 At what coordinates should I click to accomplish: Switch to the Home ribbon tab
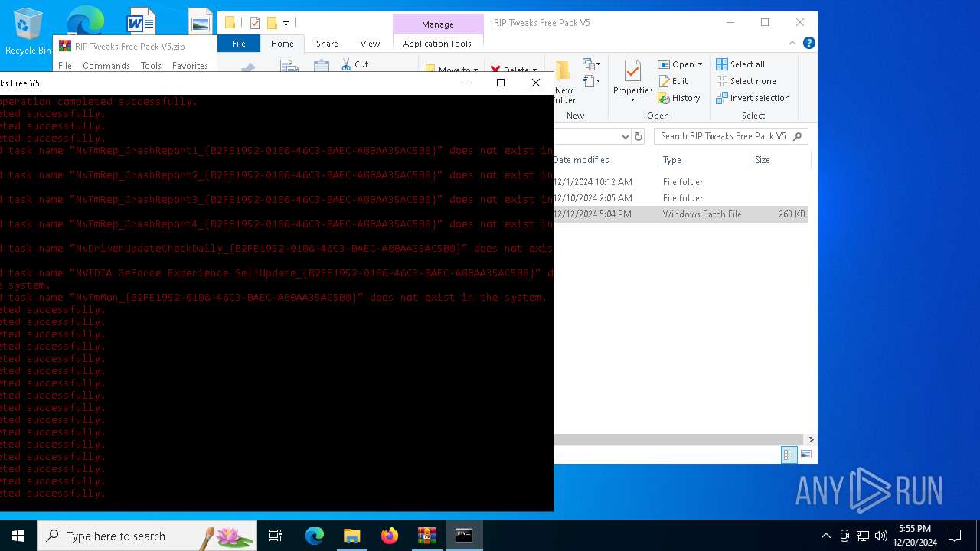point(282,44)
